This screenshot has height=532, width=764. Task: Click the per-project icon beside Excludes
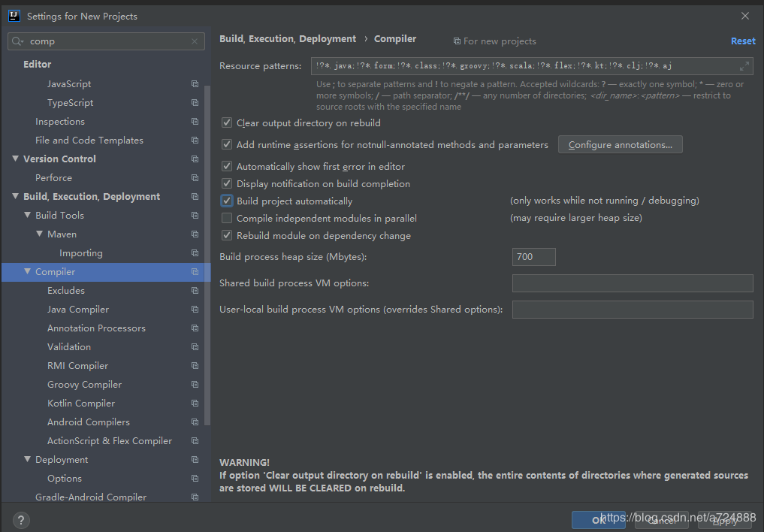click(x=195, y=290)
